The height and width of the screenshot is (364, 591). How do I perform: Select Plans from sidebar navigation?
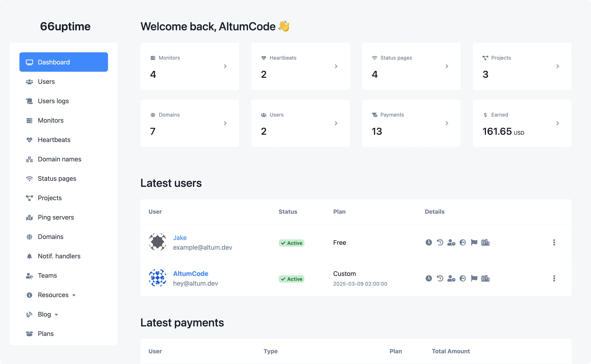pos(46,333)
